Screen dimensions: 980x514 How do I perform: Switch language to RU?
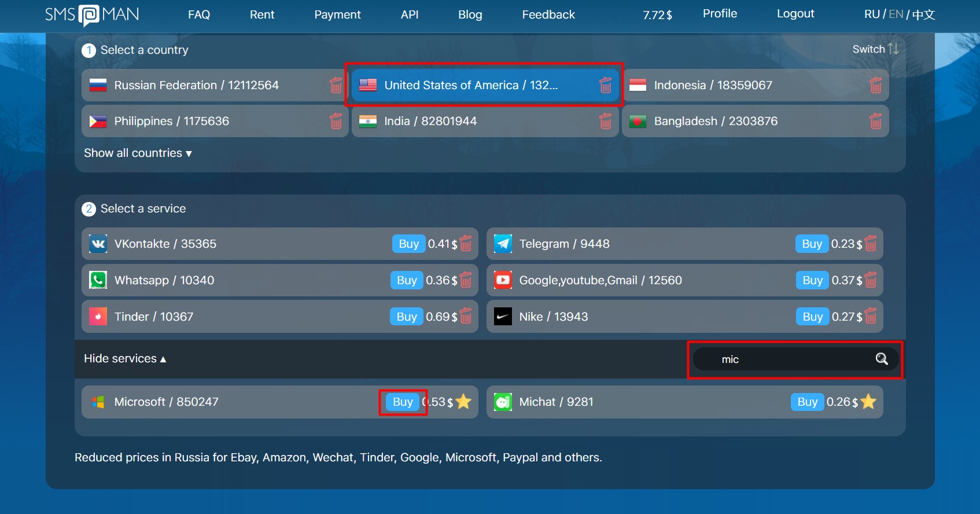coord(872,14)
